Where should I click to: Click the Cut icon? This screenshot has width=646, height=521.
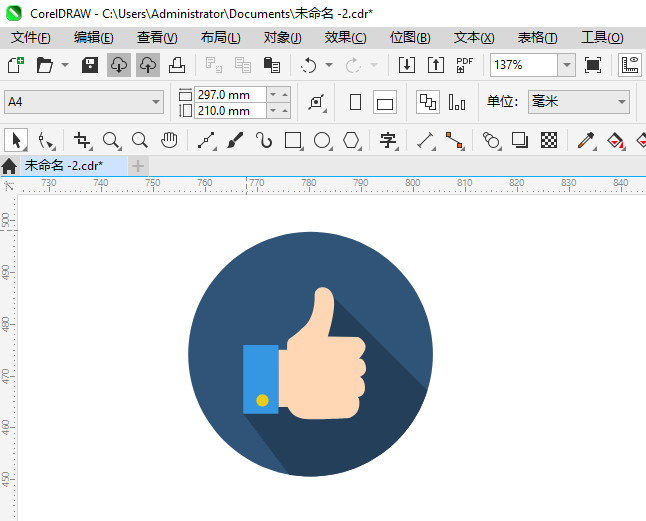click(213, 65)
